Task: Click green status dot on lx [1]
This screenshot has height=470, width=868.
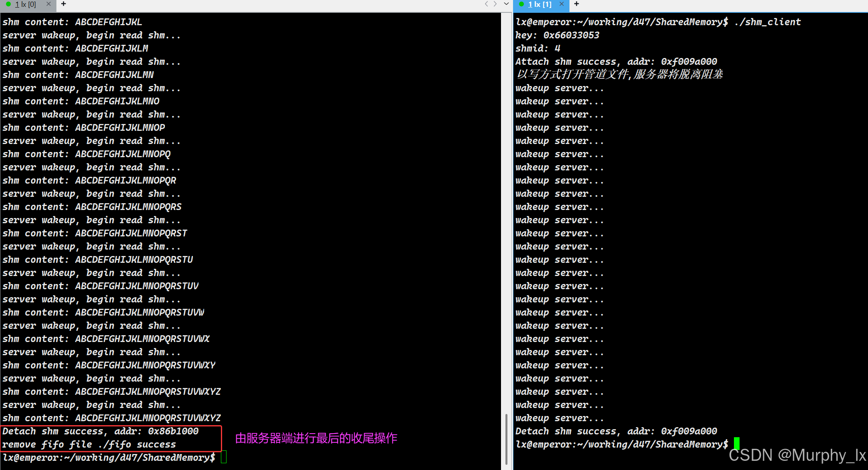Action: [521, 4]
